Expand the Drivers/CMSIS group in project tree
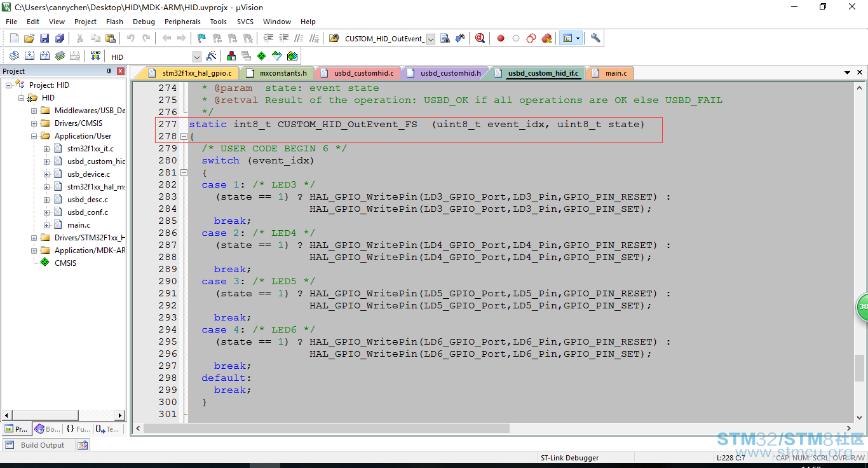 pyautogui.click(x=34, y=123)
